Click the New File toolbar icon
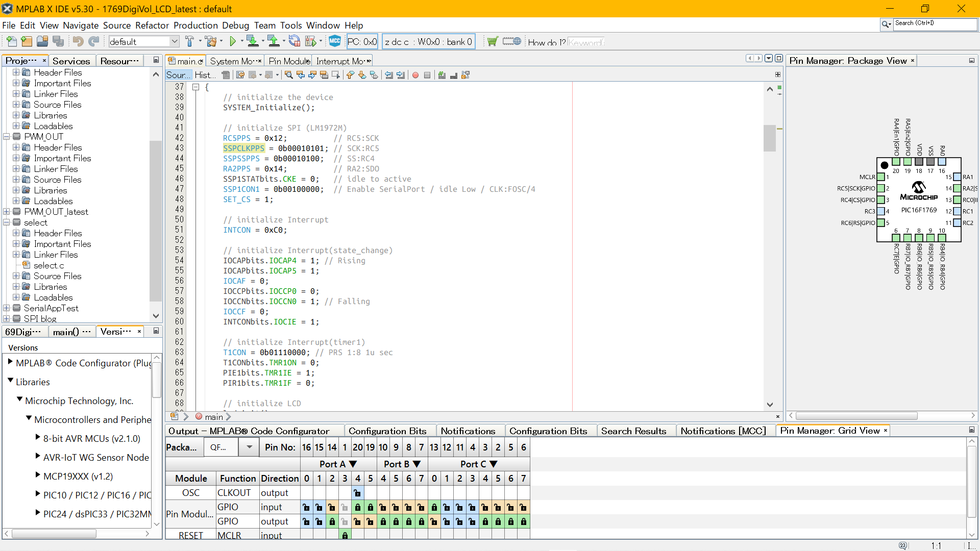This screenshot has width=980, height=551. click(x=11, y=41)
